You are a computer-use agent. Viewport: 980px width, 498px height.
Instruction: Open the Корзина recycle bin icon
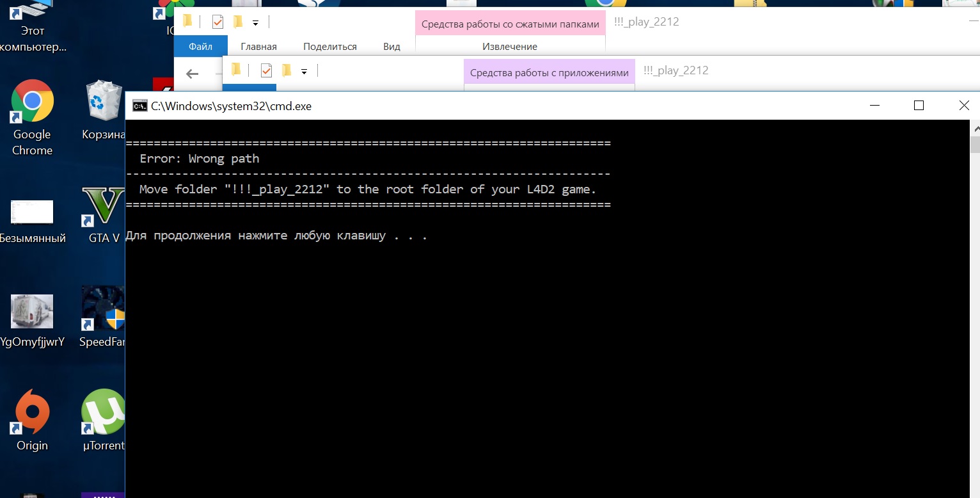104,101
